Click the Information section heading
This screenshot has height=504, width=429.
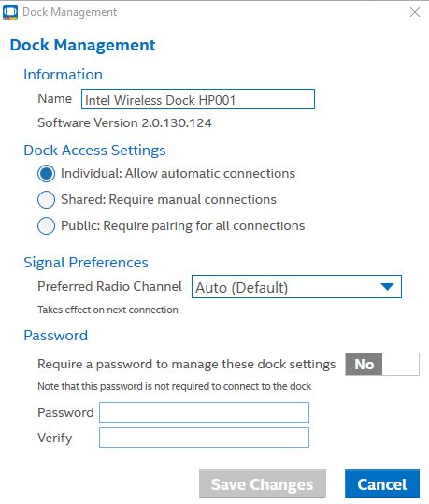tap(63, 75)
